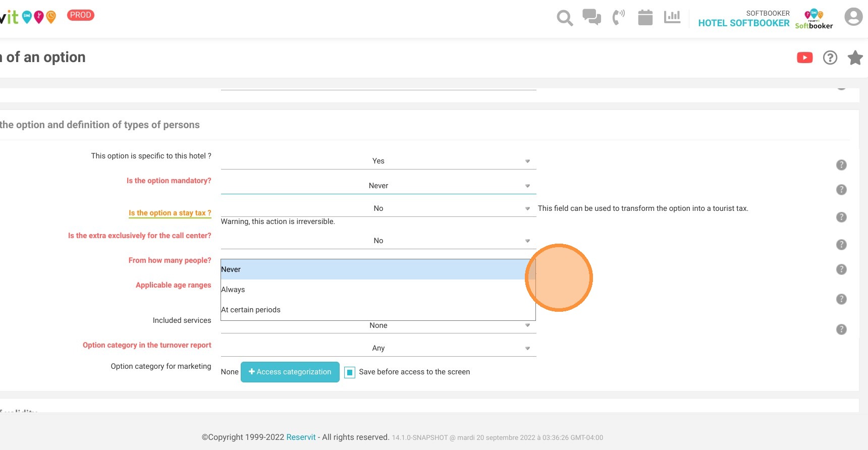Click 'From how many people?' label

pos(170,260)
